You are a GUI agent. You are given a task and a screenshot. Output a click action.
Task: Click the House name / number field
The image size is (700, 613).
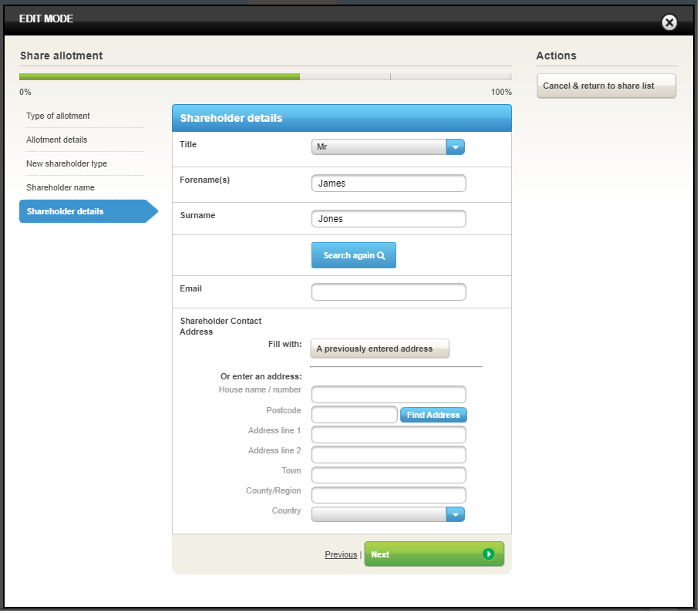[389, 395]
